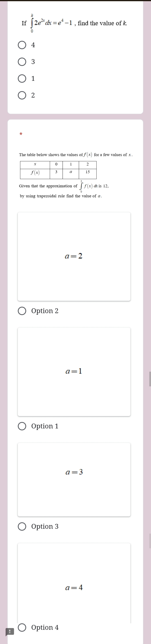The height and width of the screenshot is (644, 151).
Task: Click the table of f(x) values
Action: pyautogui.click(x=58, y=170)
